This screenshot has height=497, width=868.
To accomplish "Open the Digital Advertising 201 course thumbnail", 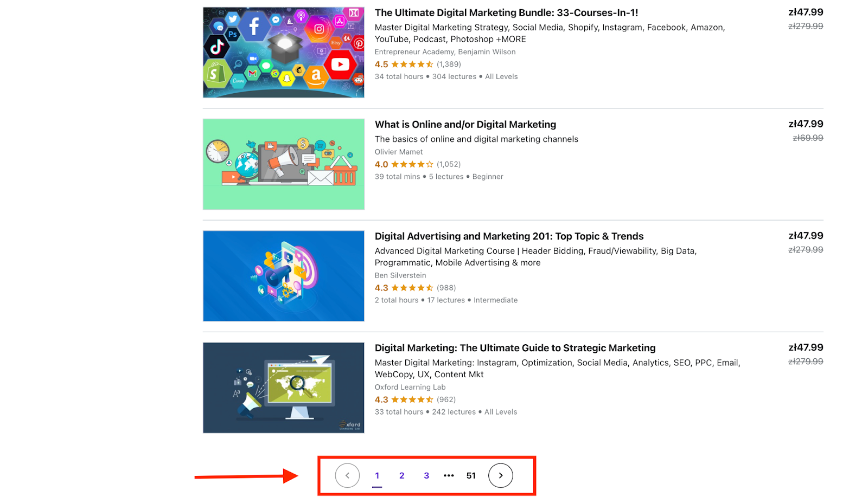I will [284, 276].
